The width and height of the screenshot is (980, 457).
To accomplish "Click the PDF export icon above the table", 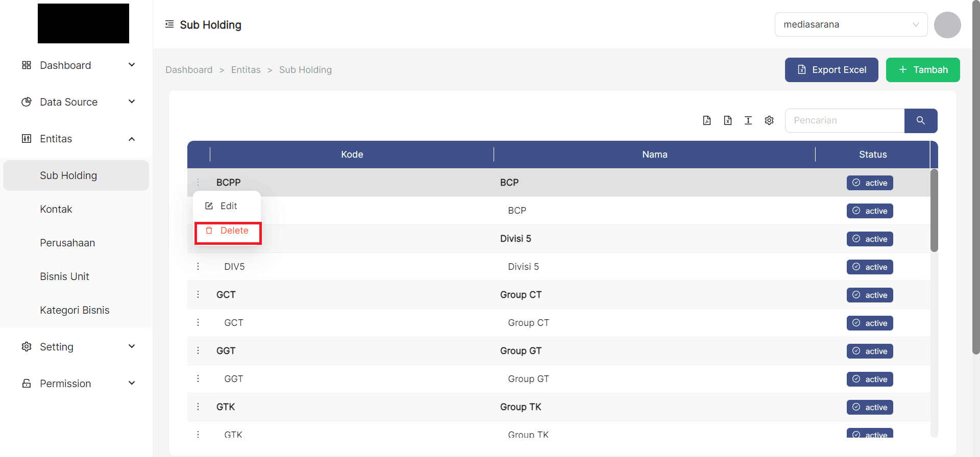I will click(x=707, y=120).
